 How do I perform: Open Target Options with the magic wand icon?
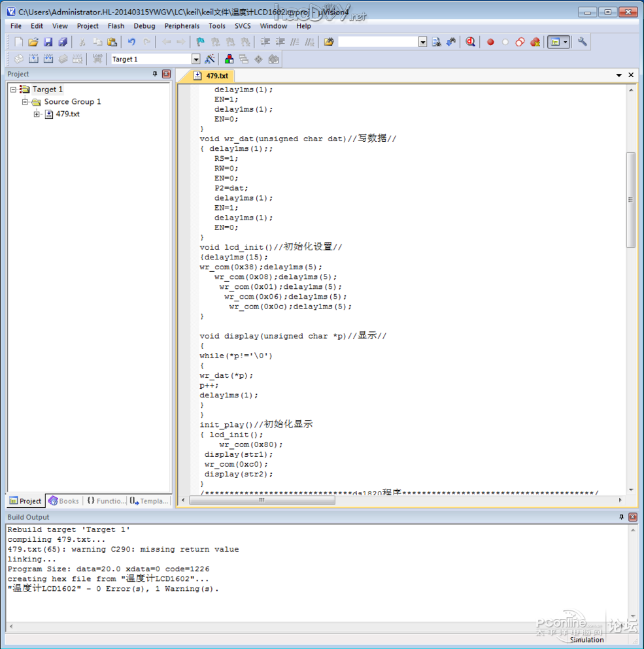point(210,59)
